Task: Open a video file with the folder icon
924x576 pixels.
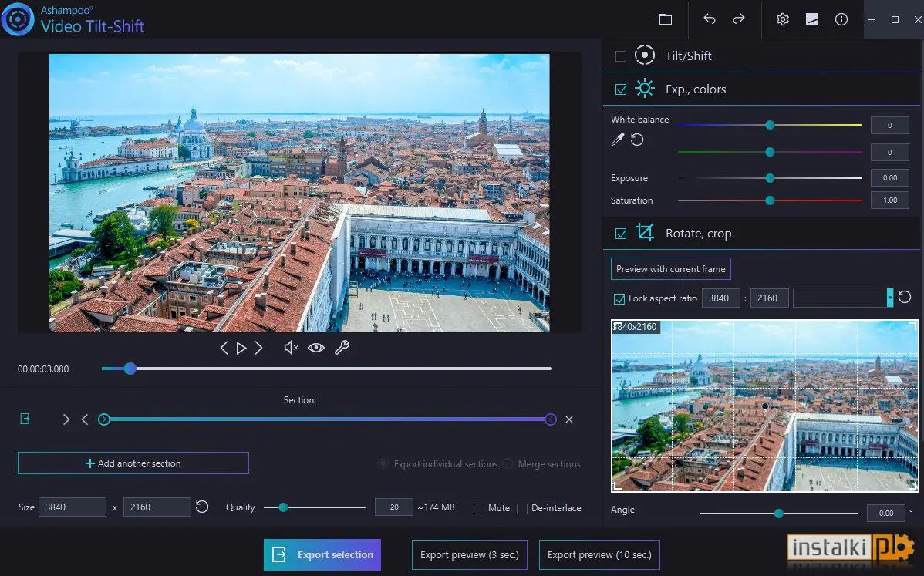Action: click(666, 19)
